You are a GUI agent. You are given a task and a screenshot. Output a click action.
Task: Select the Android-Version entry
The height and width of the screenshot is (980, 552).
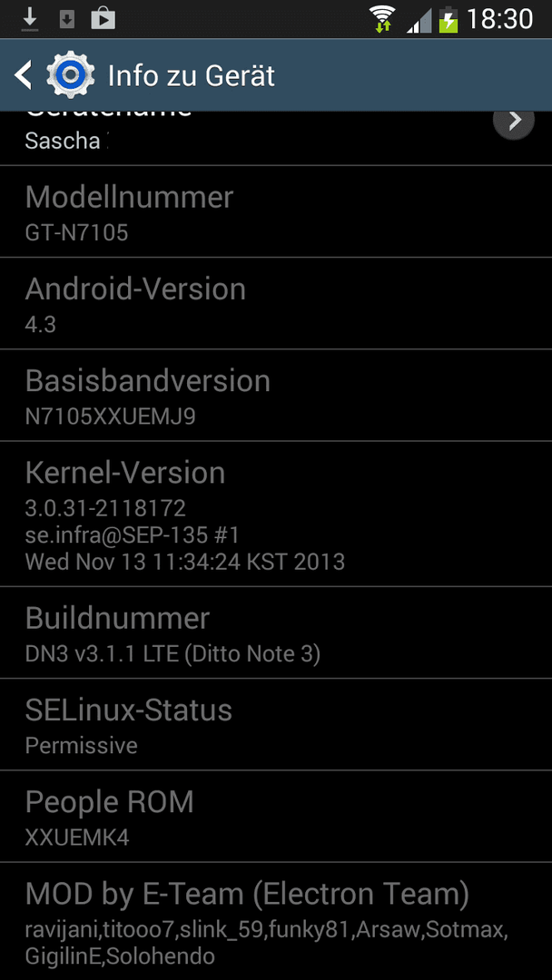tap(276, 304)
